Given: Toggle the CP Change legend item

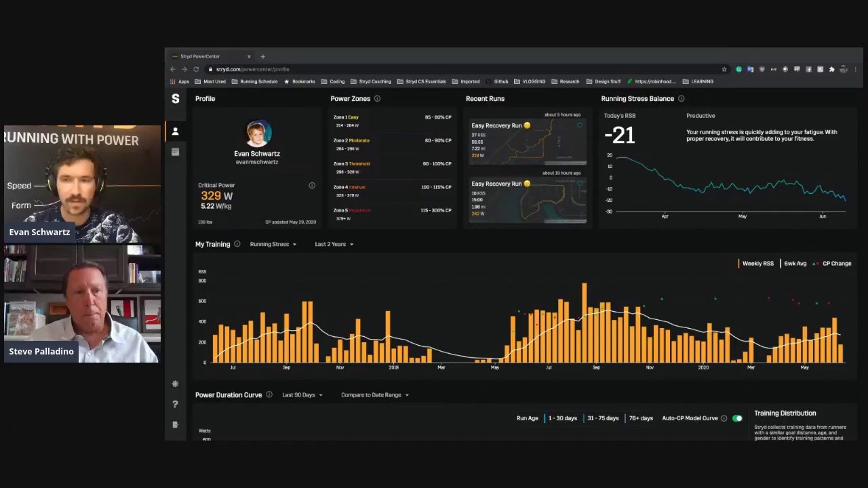Looking at the screenshot, I should tap(831, 264).
